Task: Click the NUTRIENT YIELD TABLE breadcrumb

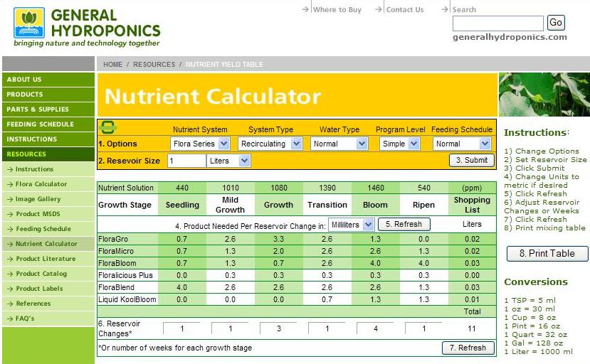Action: click(224, 64)
